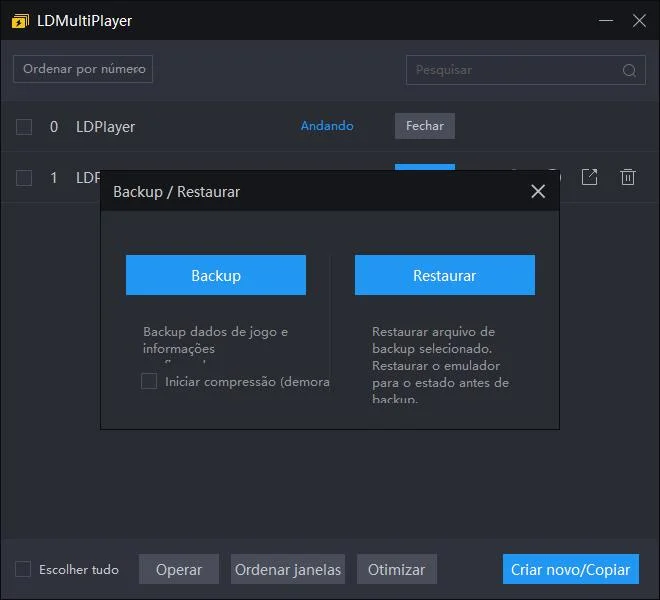This screenshot has height=600, width=660.
Task: Click Ordenar janelas button
Action: [288, 569]
